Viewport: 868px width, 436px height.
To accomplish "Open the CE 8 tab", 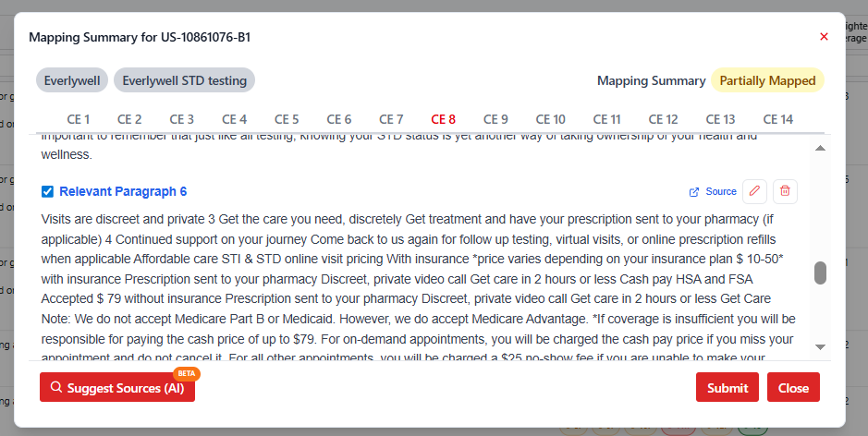I will (444, 119).
